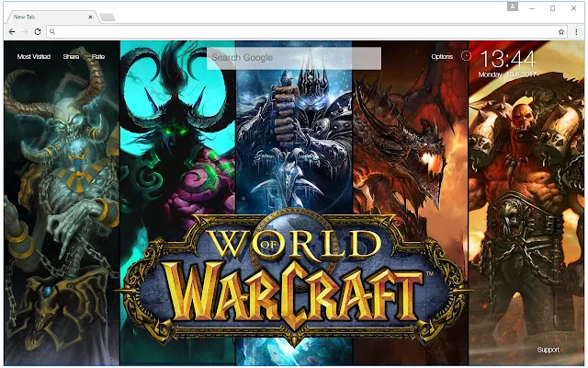Open the Chrome three-dot menu
This screenshot has height=368, width=588.
(x=576, y=32)
